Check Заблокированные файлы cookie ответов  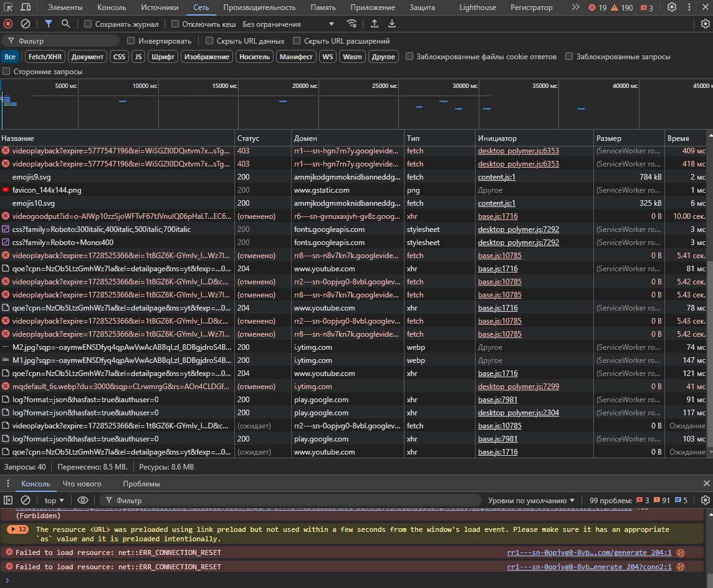tap(409, 56)
